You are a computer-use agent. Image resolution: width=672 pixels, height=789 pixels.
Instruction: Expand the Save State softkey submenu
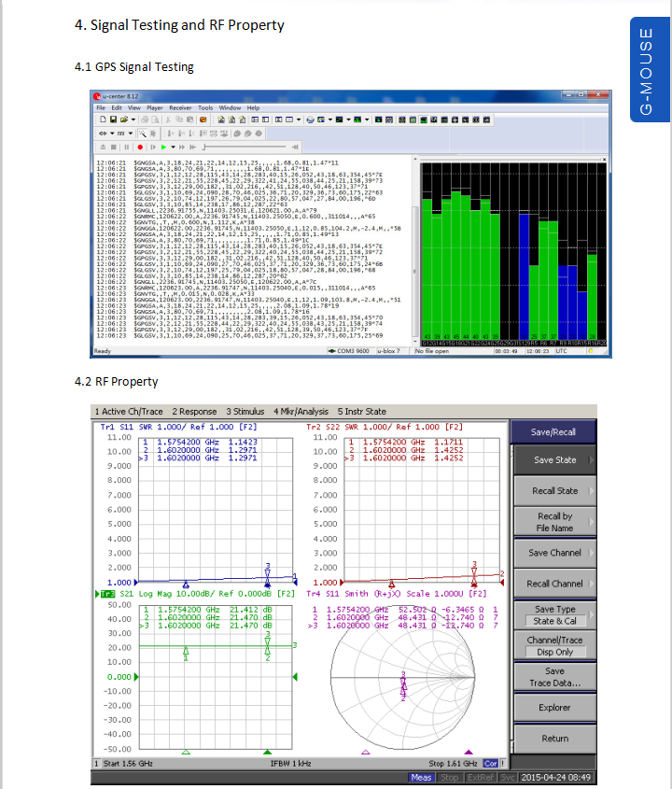554,460
